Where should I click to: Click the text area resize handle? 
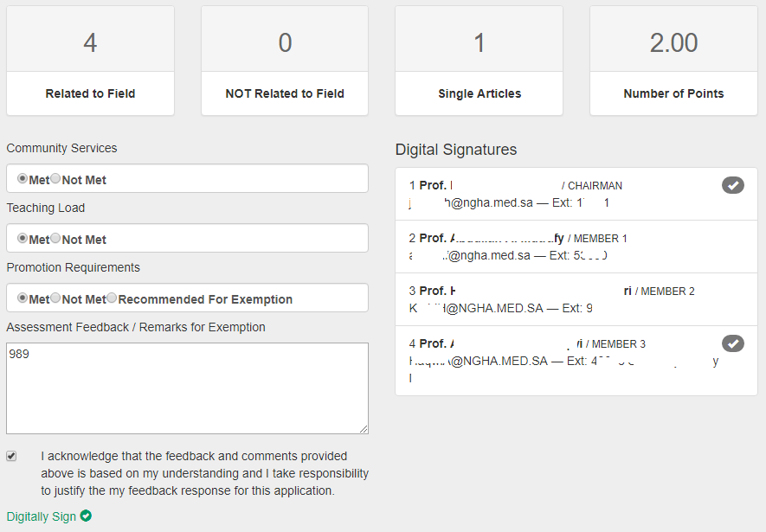[x=364, y=429]
